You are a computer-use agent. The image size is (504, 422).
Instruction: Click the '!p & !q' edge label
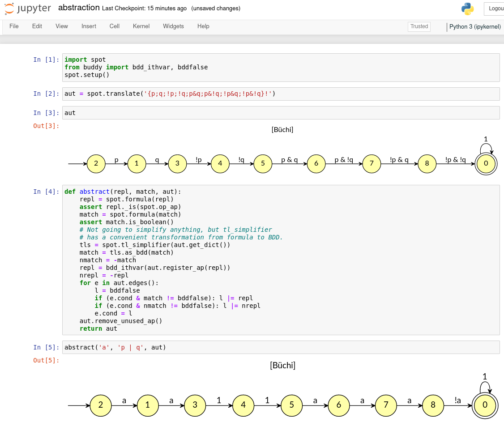[x=456, y=160]
